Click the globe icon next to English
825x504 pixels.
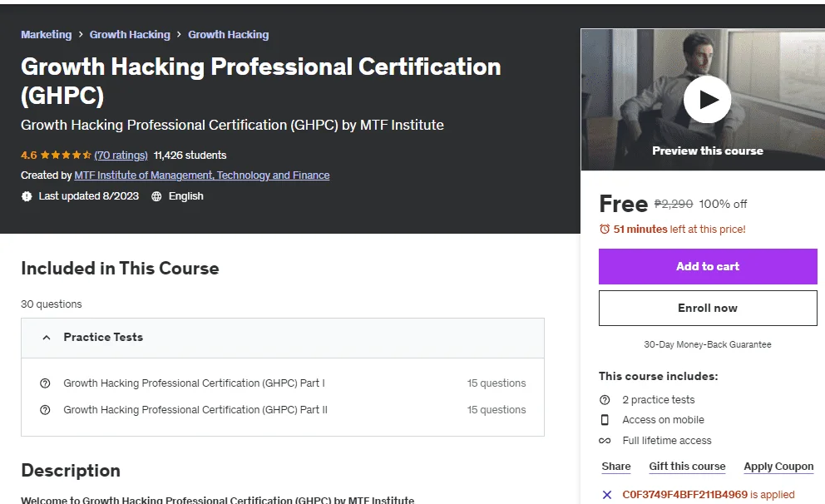156,196
